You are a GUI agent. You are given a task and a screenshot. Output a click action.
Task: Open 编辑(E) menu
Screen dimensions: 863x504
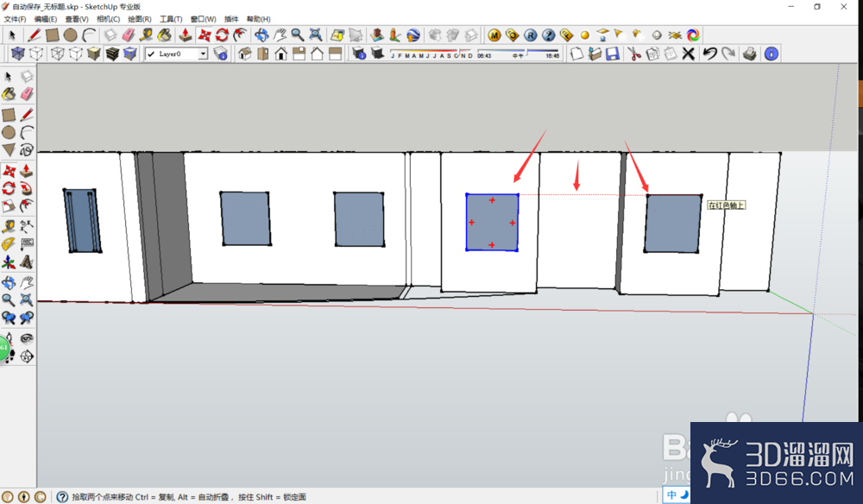46,19
